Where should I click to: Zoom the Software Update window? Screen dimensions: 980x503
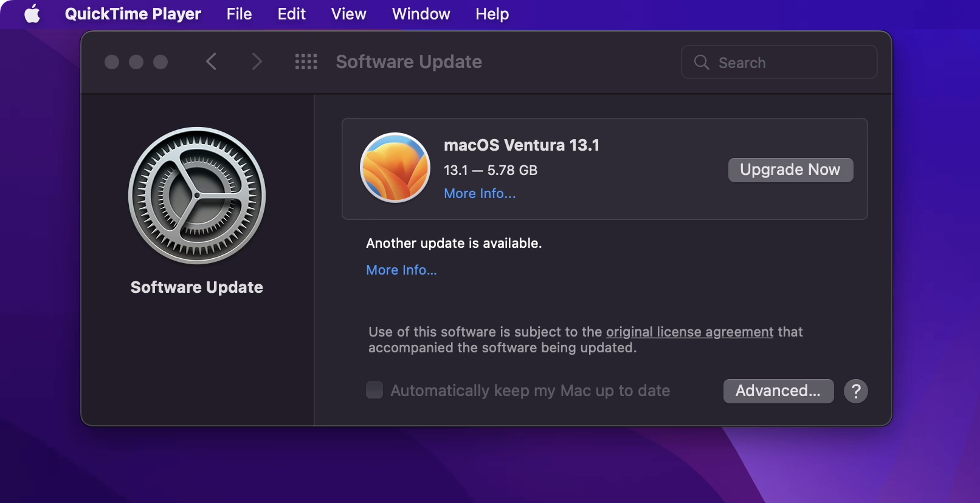coord(160,62)
